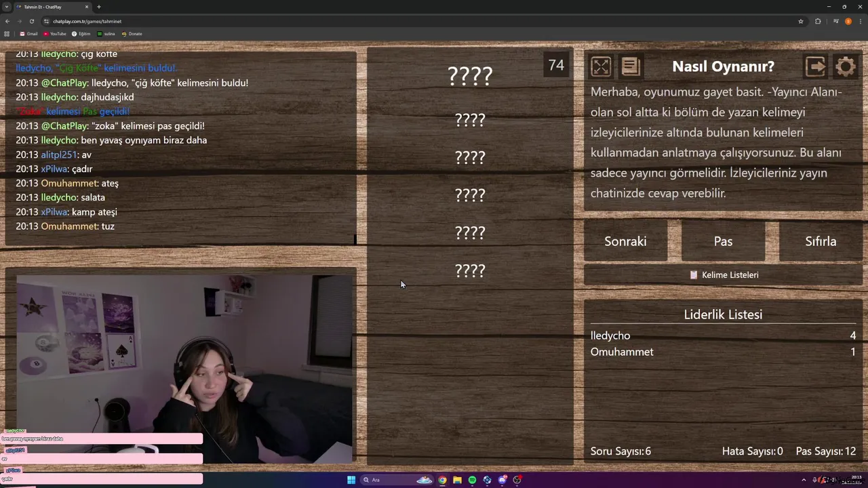Viewport: 868px width, 488px height.
Task: Select Omuhammet in the leaderboard
Action: tap(622, 352)
